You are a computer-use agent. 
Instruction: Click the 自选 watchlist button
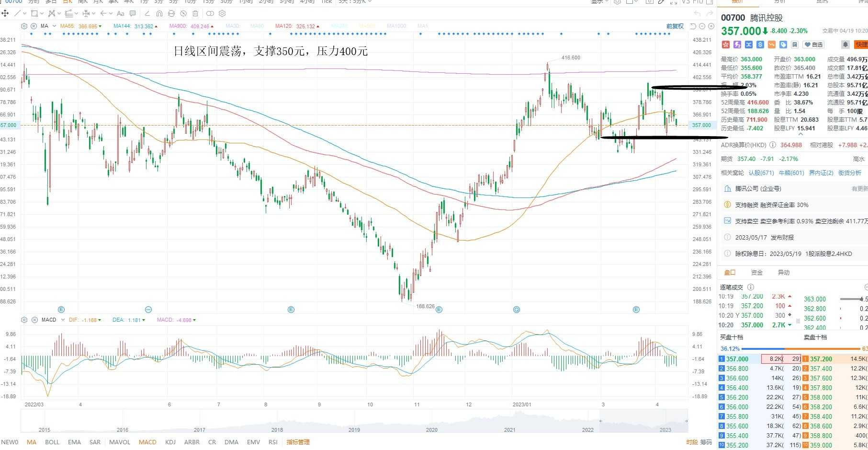pyautogui.click(x=813, y=44)
